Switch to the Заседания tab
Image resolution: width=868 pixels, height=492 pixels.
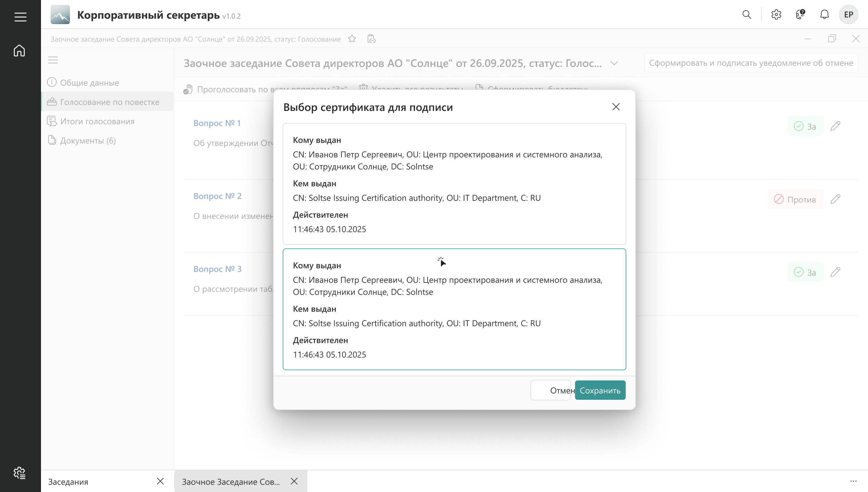(x=68, y=481)
